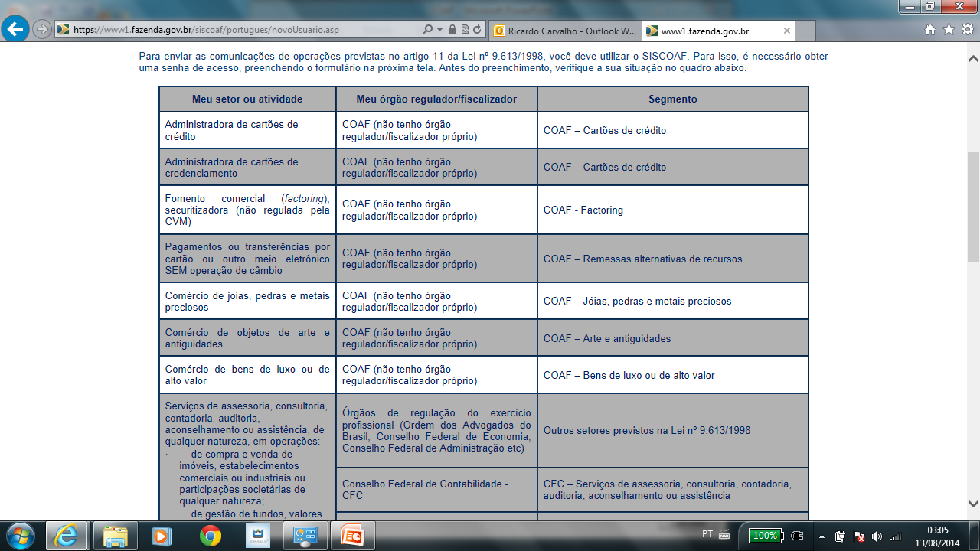This screenshot has height=551, width=980.
Task: Click the 'COAF - Factoring' segment cell
Action: coord(673,210)
